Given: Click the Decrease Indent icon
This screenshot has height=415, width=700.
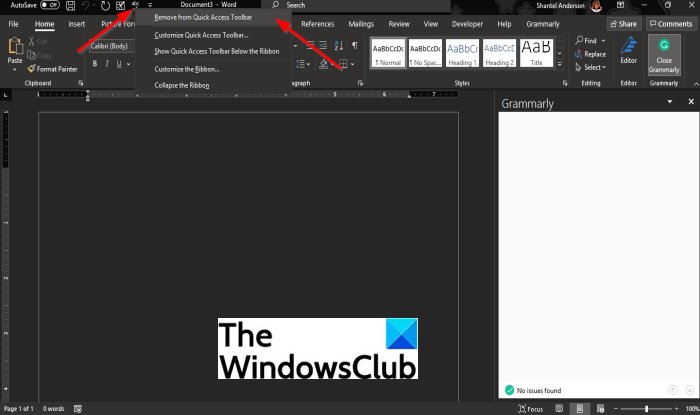Looking at the screenshot, I should (x=310, y=45).
